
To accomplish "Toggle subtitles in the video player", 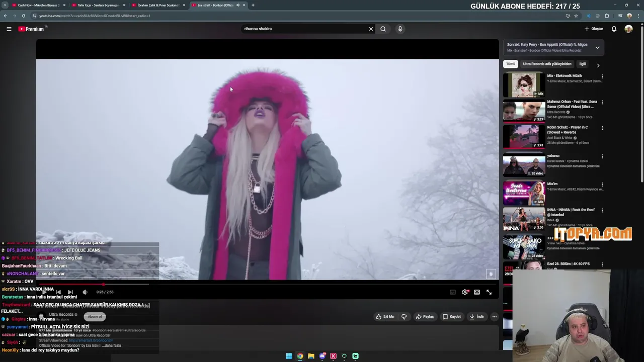I will 453,292.
